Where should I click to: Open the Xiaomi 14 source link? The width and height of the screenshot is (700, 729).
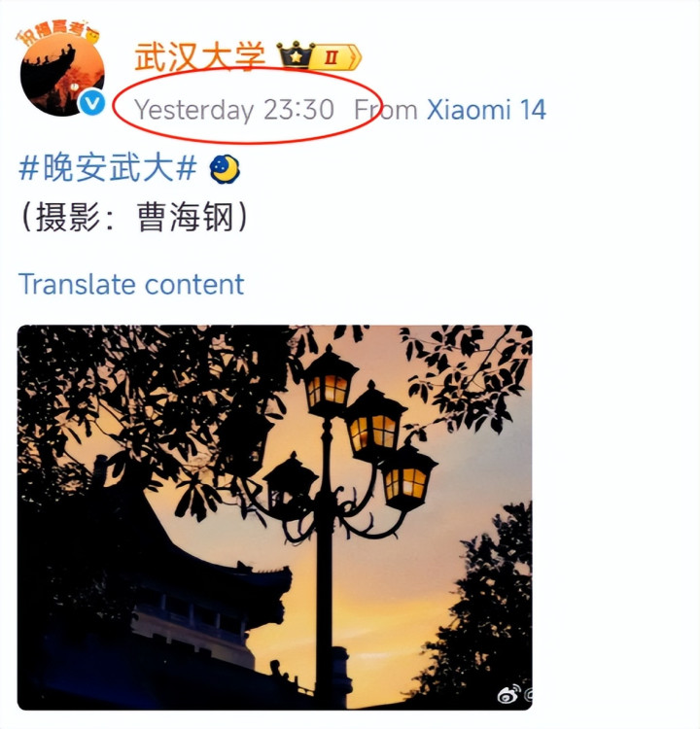point(486,110)
